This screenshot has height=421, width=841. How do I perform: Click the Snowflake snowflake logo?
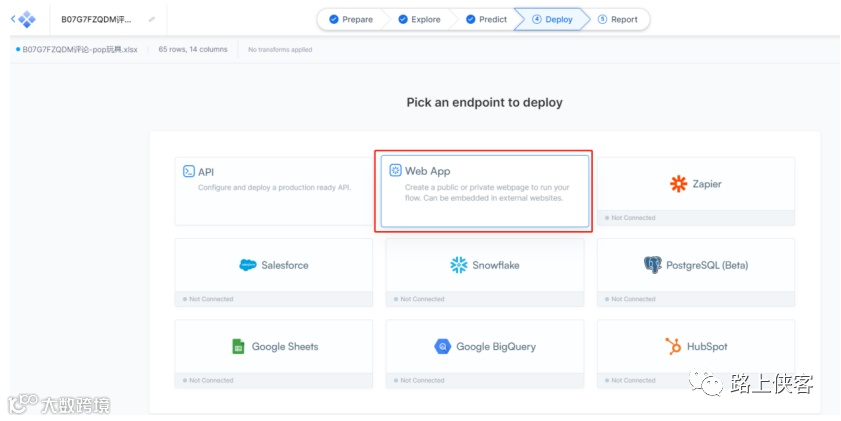pos(459,265)
